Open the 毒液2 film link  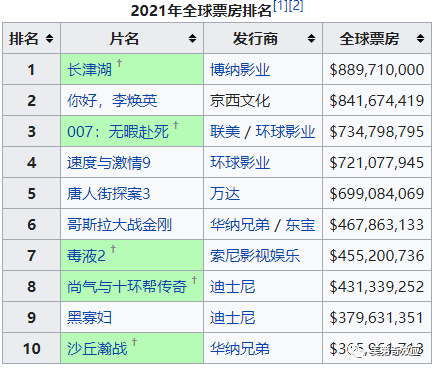(86, 256)
